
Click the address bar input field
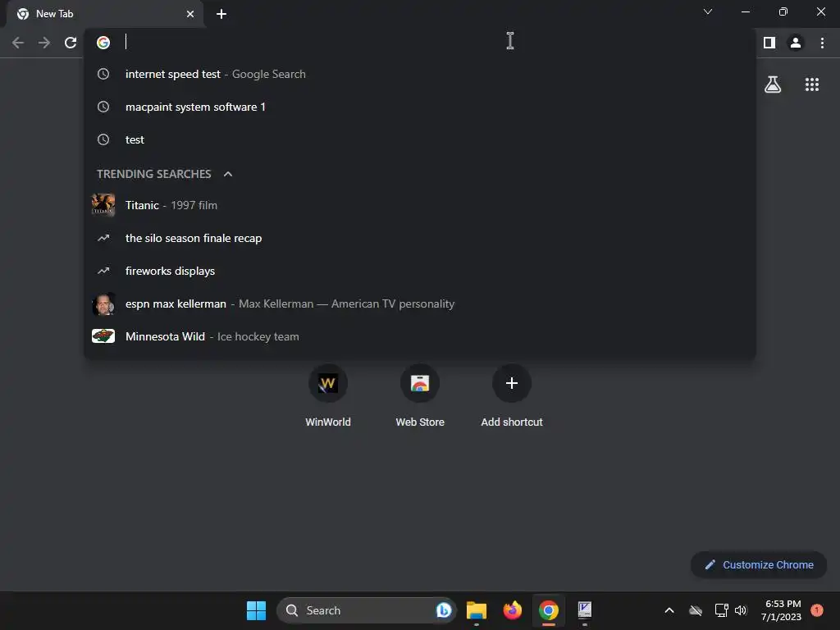coord(421,43)
